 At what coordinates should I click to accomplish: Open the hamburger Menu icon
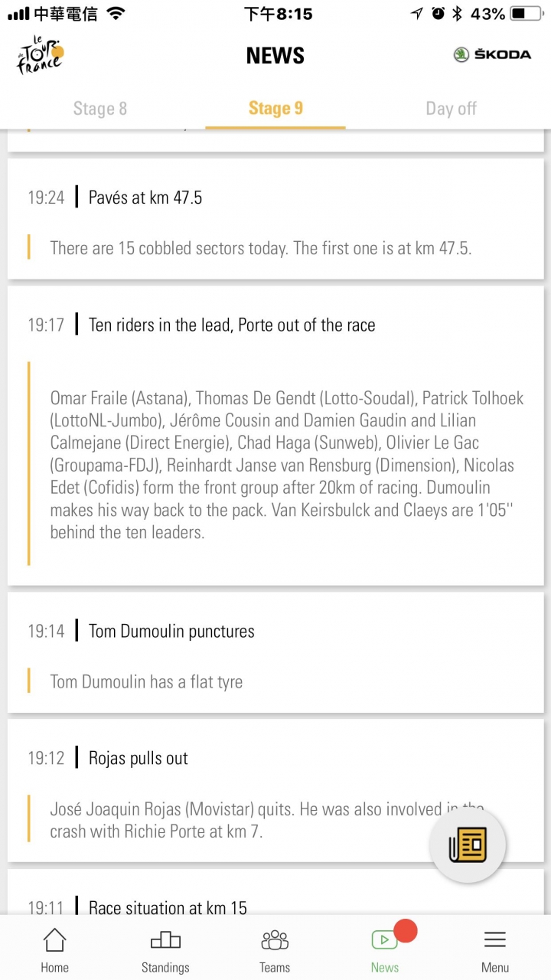pos(495,939)
